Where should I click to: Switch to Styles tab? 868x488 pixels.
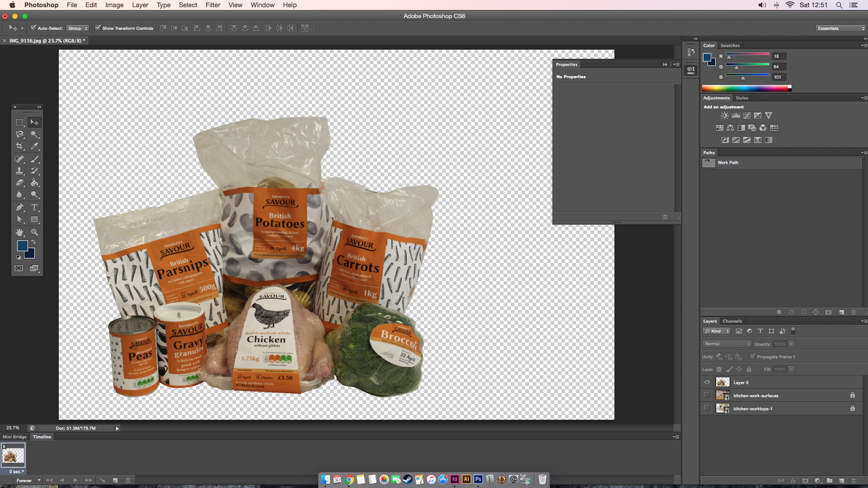[x=742, y=98]
